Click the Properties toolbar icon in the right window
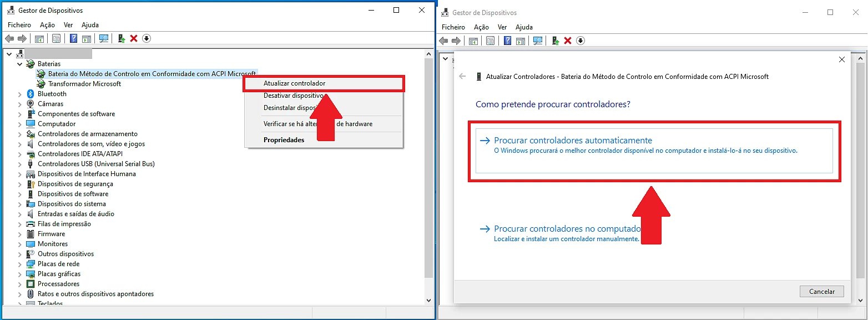The image size is (868, 320). click(490, 41)
